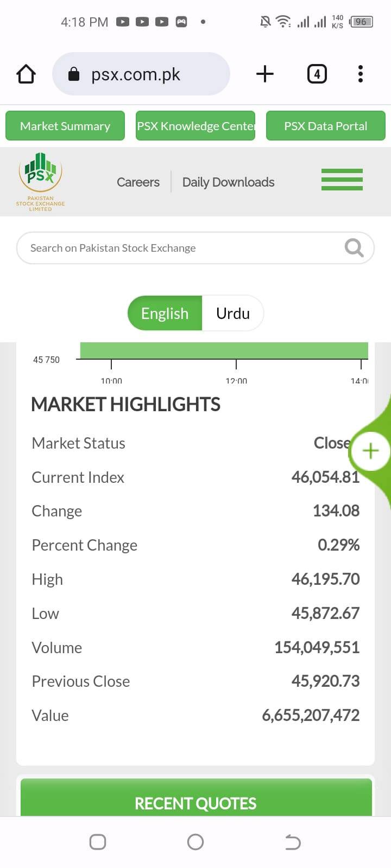Tap the search magnifier icon
This screenshot has width=391, height=868.
354,248
